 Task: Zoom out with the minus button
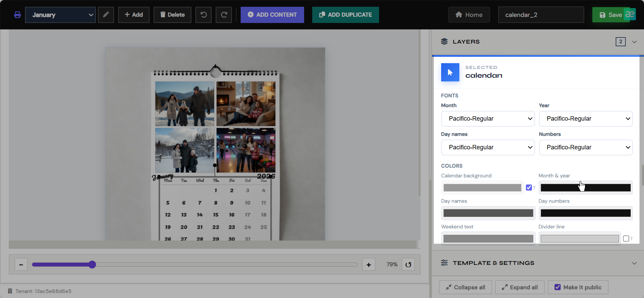[21, 265]
